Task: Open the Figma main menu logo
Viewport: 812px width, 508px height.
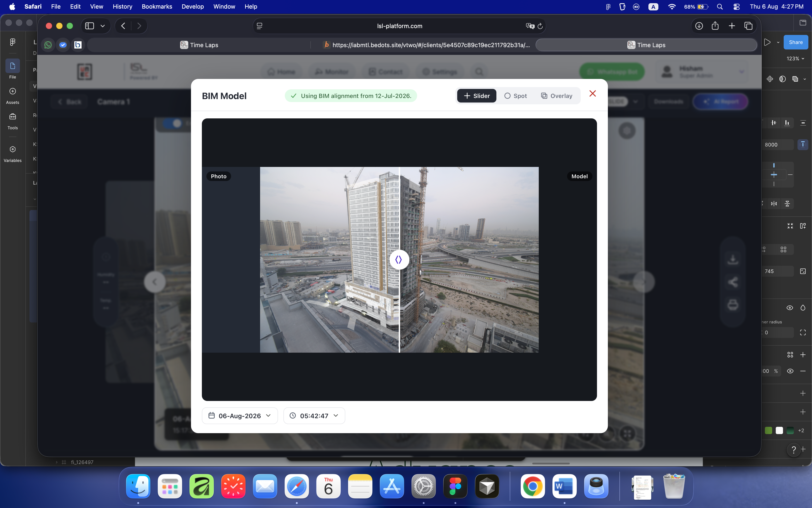Action: (12, 42)
